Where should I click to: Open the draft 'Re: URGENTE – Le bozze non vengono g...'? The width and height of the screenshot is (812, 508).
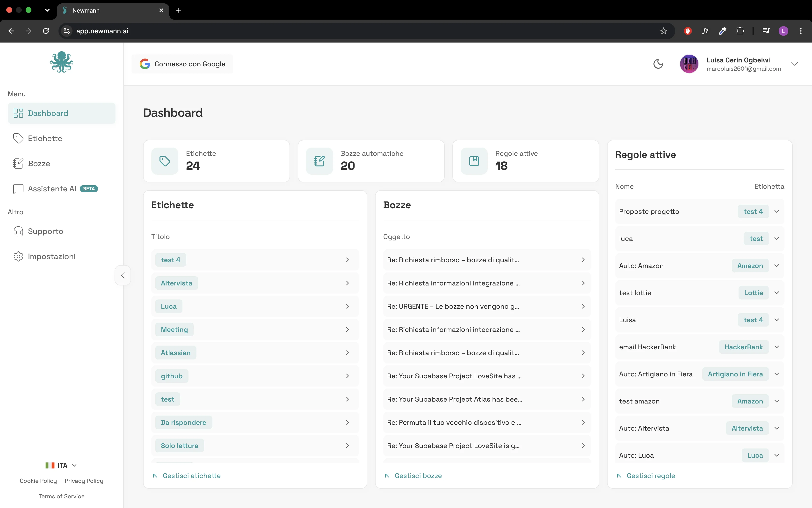(487, 306)
